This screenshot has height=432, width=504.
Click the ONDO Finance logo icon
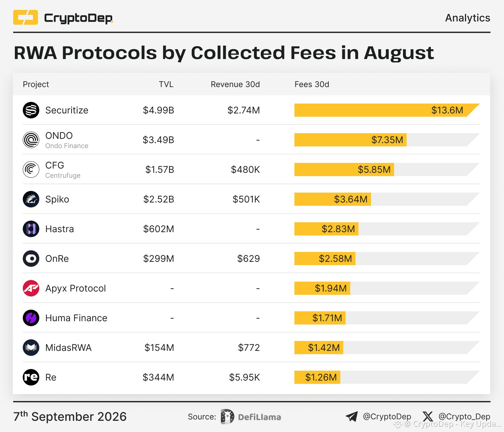(x=31, y=140)
